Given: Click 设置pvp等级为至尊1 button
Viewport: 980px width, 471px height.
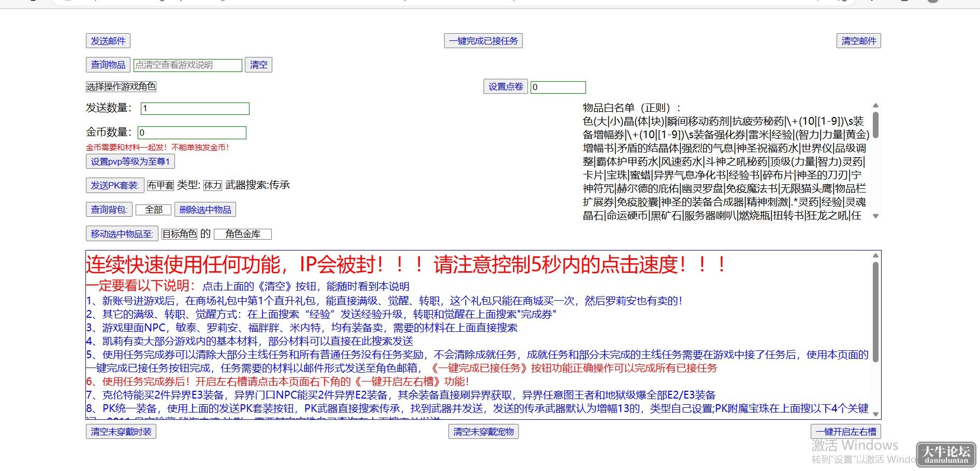Looking at the screenshot, I should 130,161.
